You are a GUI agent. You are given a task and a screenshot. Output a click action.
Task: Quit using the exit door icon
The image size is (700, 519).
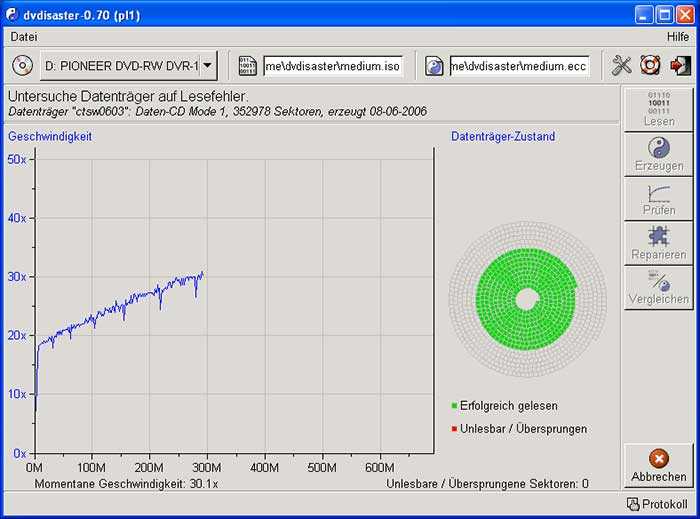pos(680,66)
